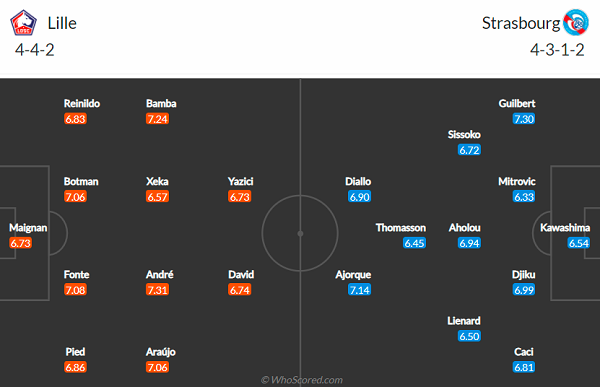Screen dimensions: 600x387
Task: Open the WhoScored.com watermark link
Action: (302, 380)
